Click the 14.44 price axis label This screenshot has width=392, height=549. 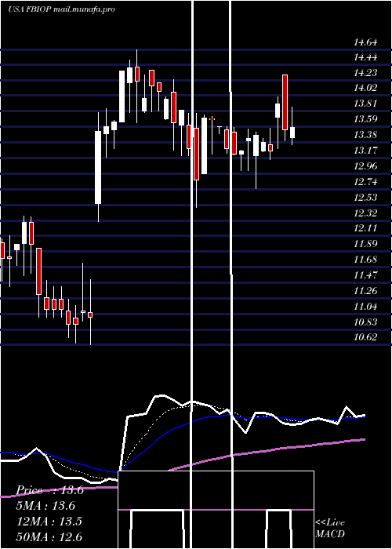point(365,57)
